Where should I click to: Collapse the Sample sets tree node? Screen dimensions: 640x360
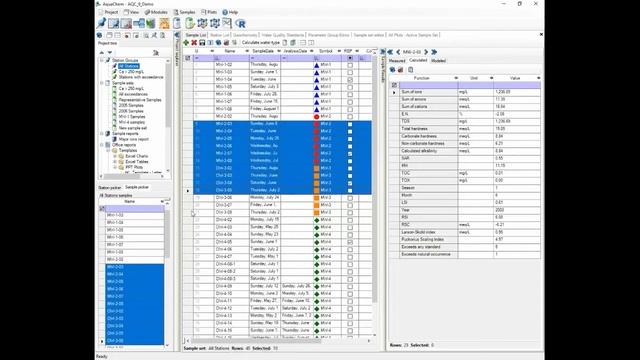(102, 83)
